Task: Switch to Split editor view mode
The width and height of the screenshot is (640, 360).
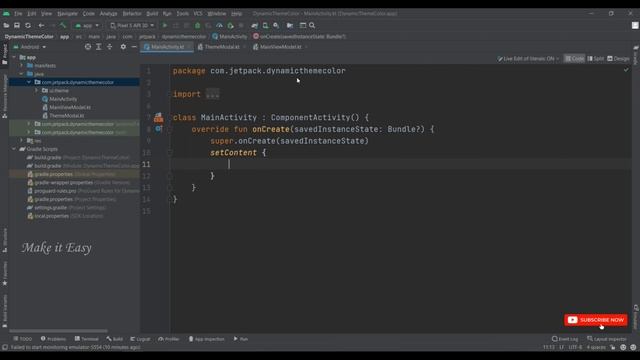Action: (x=596, y=59)
